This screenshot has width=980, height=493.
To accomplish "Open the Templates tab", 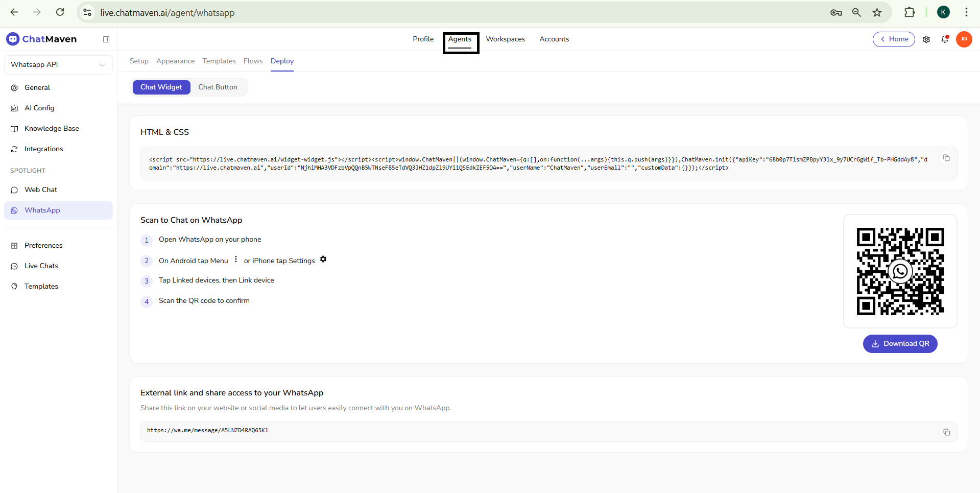I will [219, 61].
